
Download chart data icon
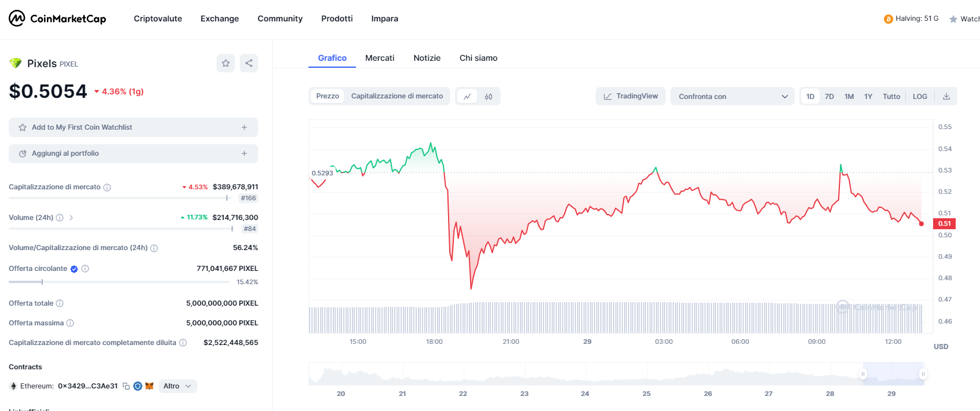pyautogui.click(x=946, y=97)
